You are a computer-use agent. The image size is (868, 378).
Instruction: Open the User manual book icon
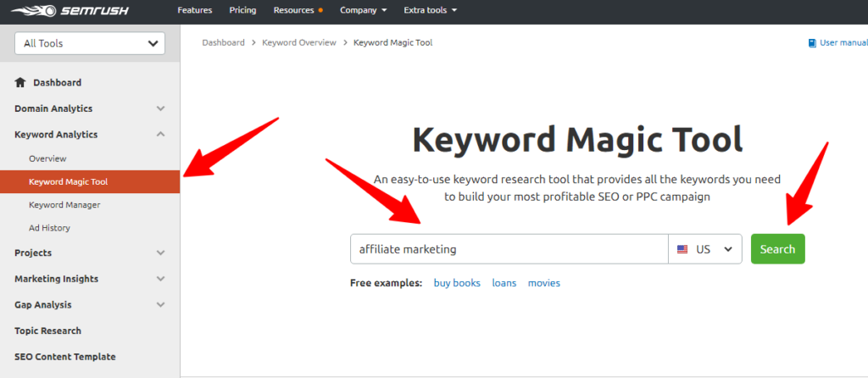[812, 43]
